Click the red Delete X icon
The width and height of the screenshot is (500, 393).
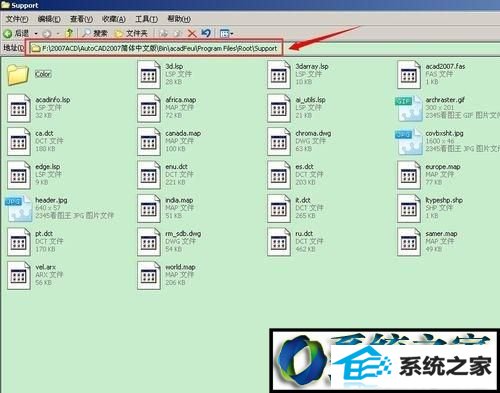coord(192,33)
